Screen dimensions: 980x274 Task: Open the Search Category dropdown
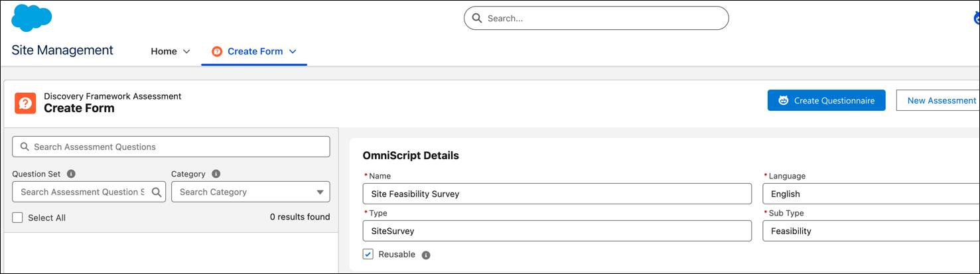coord(250,192)
